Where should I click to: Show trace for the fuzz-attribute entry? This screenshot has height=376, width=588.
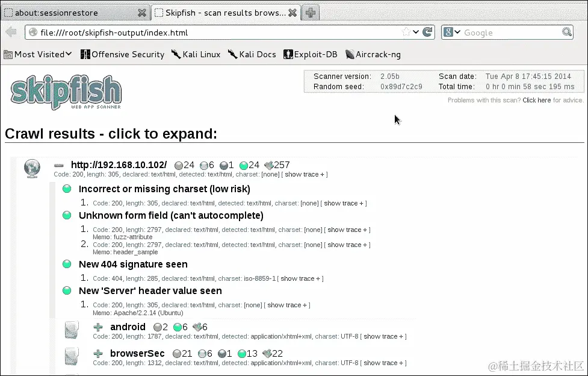(347, 230)
